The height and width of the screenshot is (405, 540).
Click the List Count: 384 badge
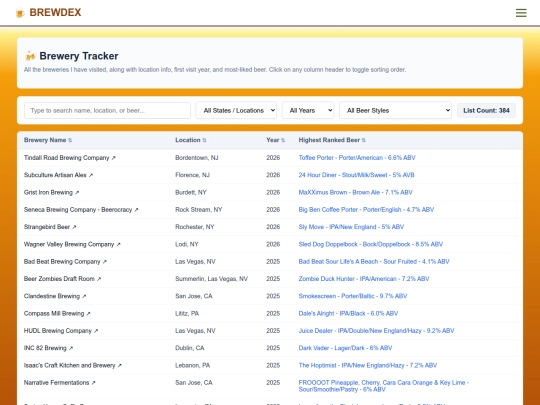pos(486,111)
